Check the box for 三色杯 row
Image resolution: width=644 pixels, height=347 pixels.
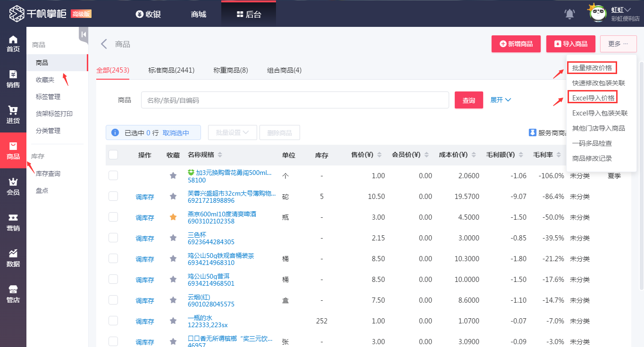(113, 238)
